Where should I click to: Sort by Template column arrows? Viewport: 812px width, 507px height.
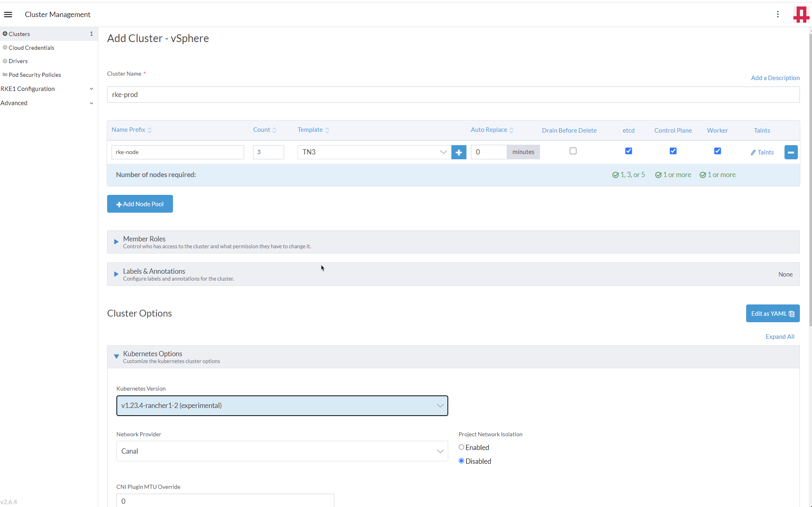[327, 130]
